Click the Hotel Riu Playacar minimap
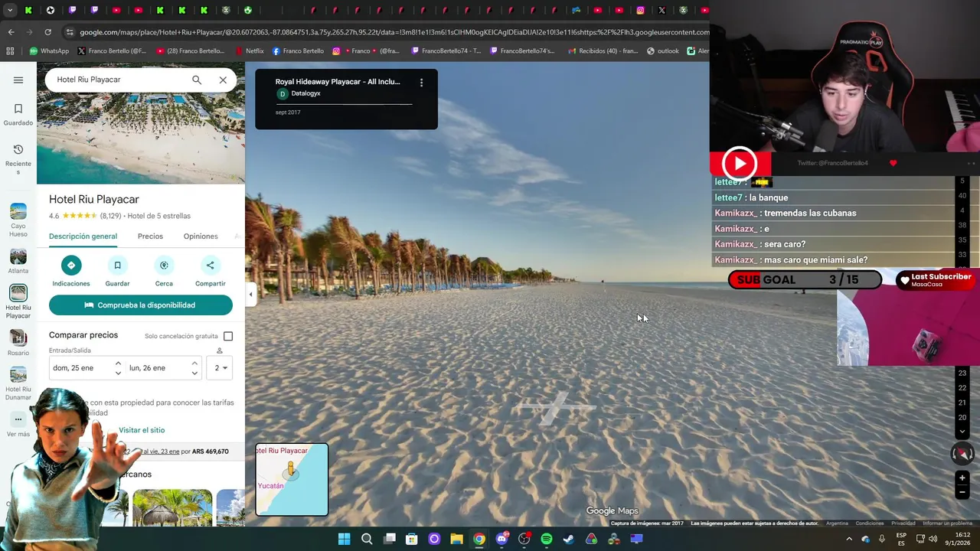This screenshot has height=551, width=980. point(292,480)
